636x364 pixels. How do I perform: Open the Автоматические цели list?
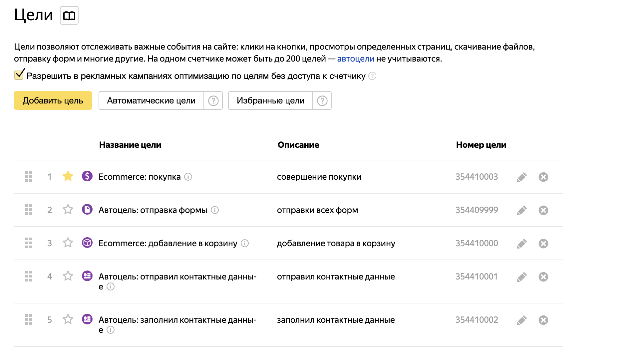coord(151,100)
